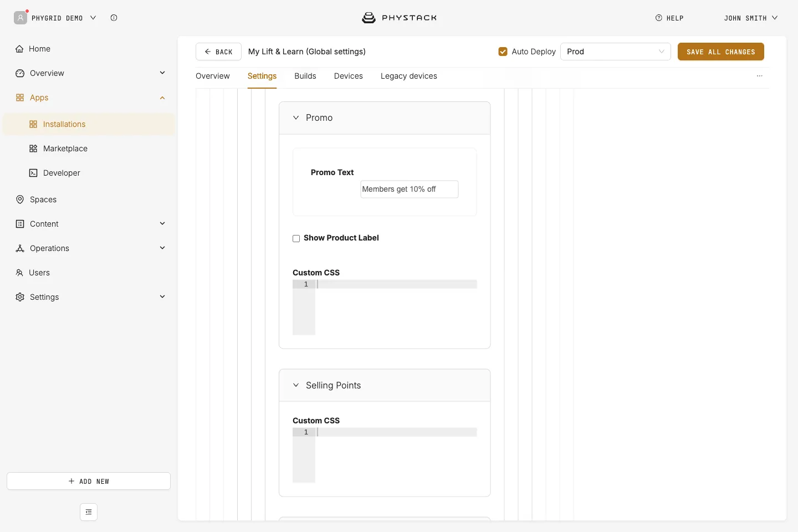Click the Add New button
This screenshot has height=532, width=798.
coord(89,481)
